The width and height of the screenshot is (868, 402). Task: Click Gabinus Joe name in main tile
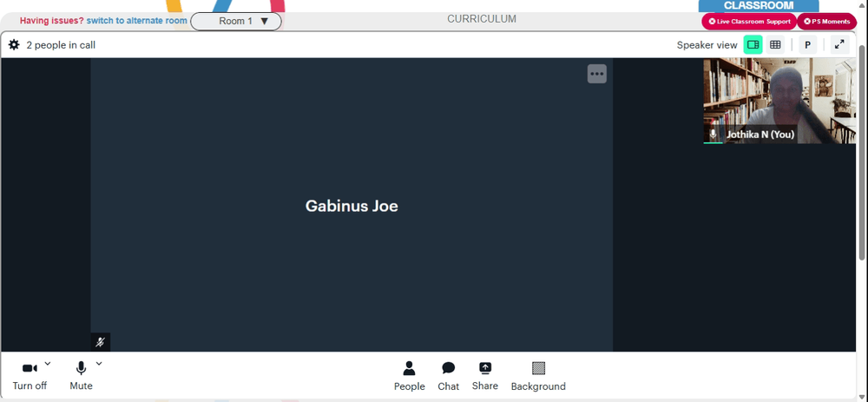click(x=352, y=206)
